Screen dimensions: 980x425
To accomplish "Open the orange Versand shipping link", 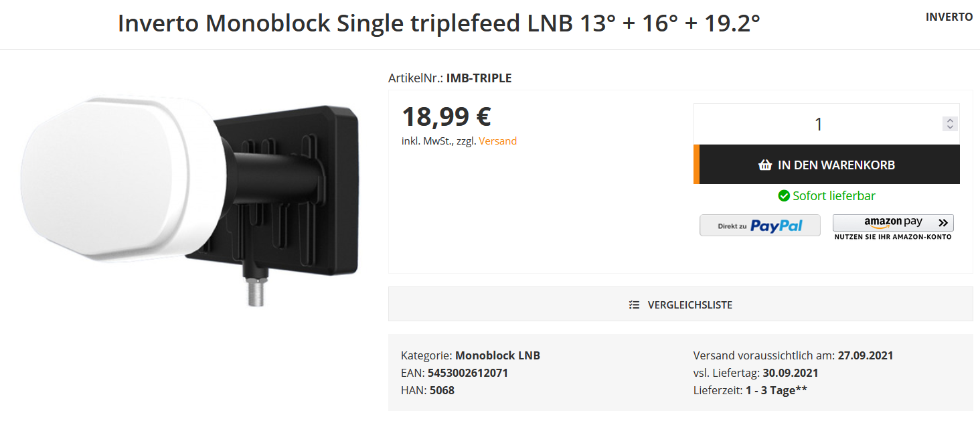I will point(497,141).
